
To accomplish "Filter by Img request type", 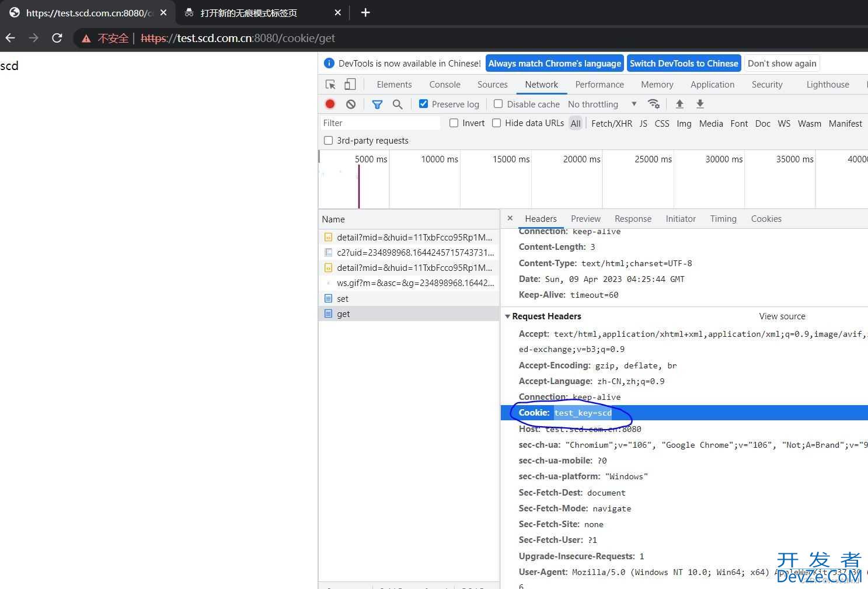I will (x=684, y=123).
